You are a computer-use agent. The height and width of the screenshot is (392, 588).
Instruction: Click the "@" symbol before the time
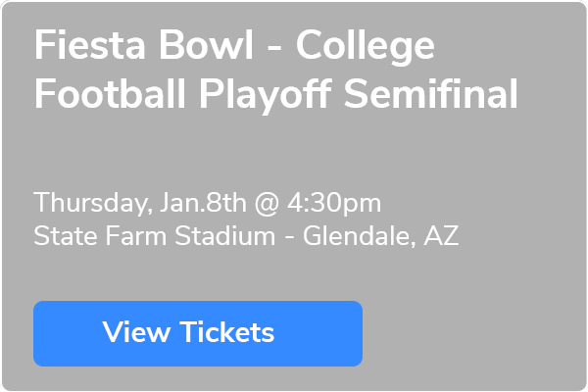pyautogui.click(x=265, y=204)
